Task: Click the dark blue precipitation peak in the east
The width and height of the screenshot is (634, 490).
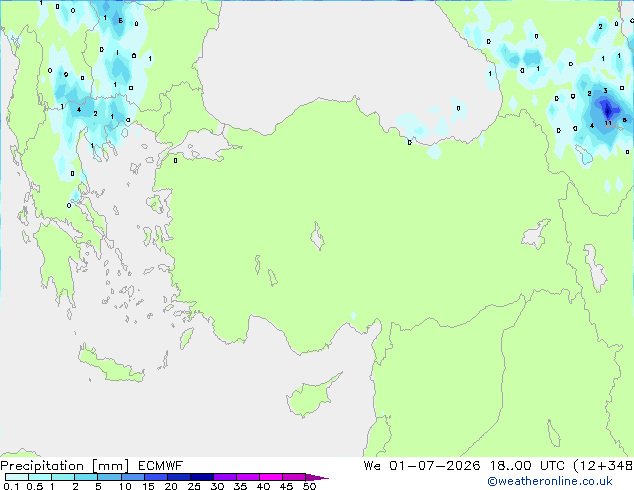Action: tap(607, 109)
